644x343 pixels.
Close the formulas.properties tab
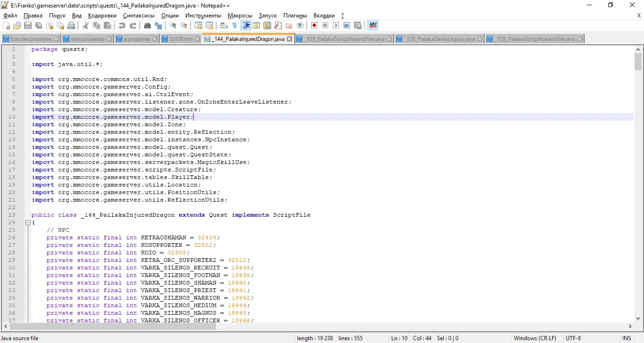pos(57,39)
